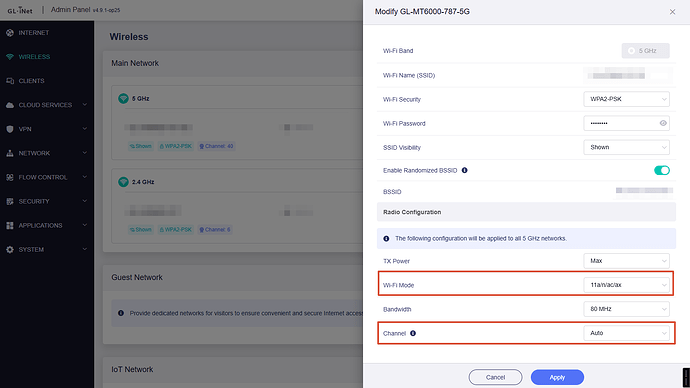The height and width of the screenshot is (388, 690).
Task: Open the Channel Auto dropdown
Action: pos(627,333)
